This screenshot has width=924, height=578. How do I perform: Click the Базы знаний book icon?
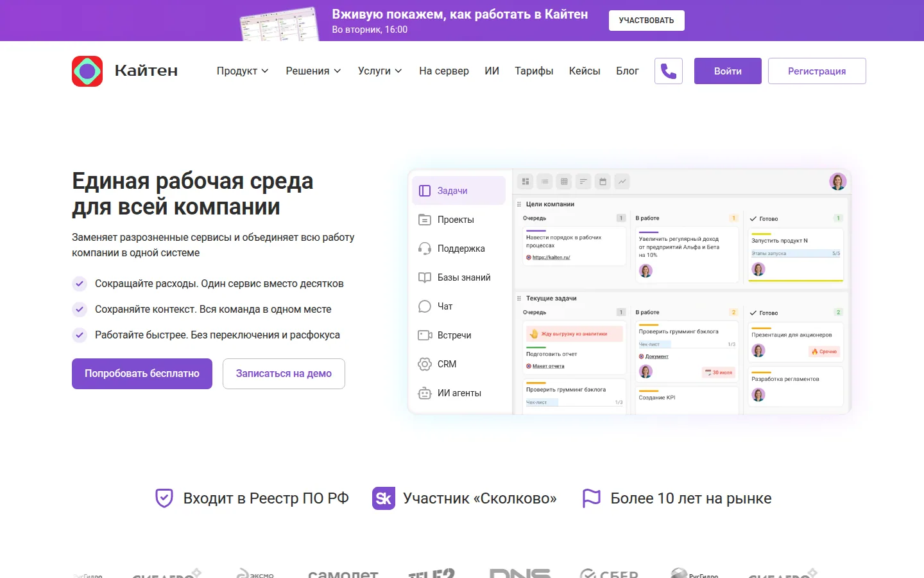[424, 277]
